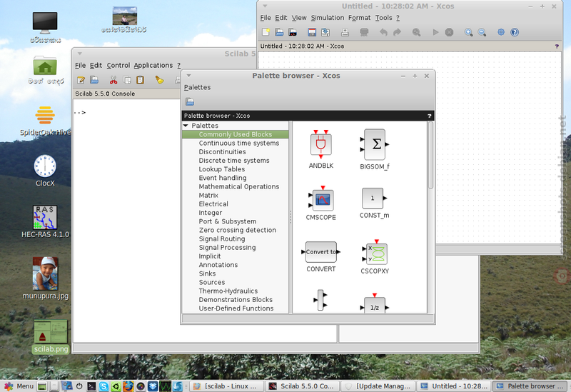Click Open file icon in Scilab console
571x392 pixels.
point(94,80)
